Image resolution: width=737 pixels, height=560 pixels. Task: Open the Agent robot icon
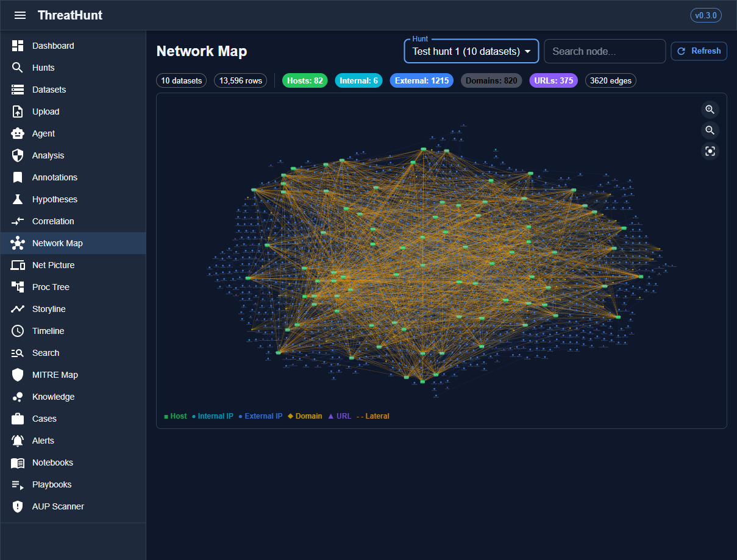tap(18, 133)
